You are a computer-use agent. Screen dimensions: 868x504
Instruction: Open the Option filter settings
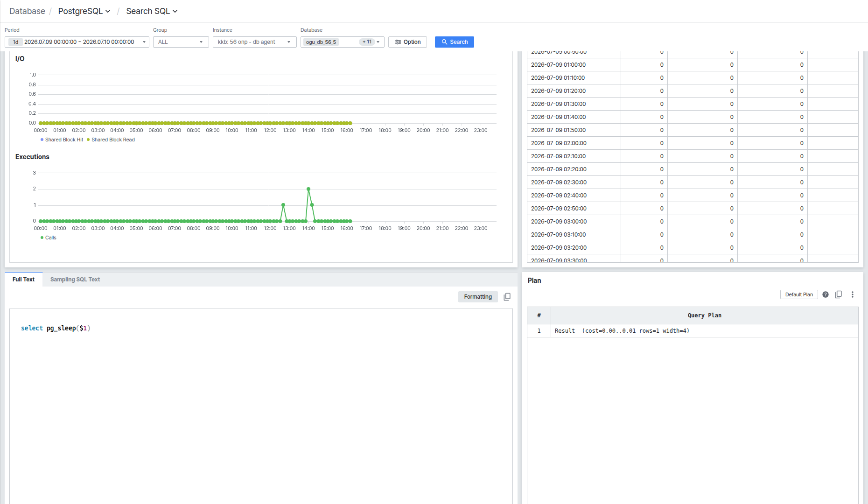click(x=407, y=42)
